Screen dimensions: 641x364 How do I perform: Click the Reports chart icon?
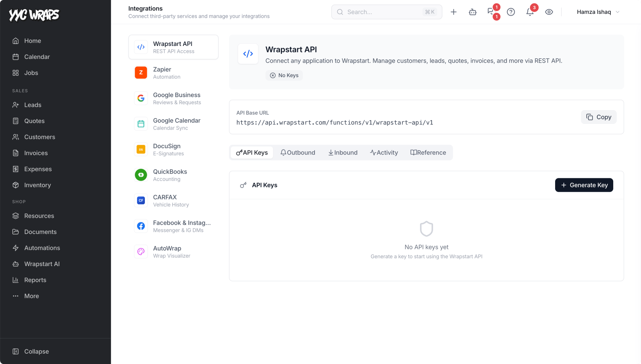pos(16,280)
